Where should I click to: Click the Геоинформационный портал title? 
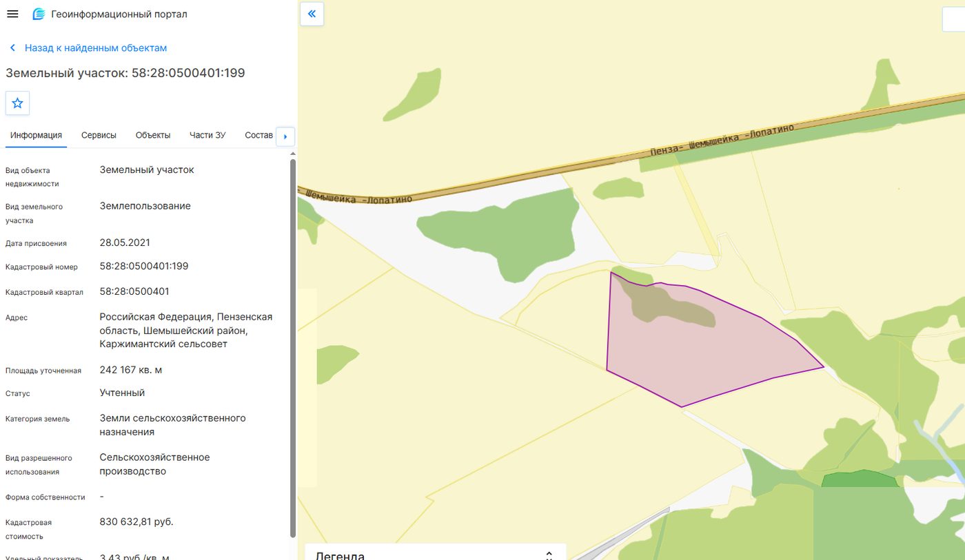coord(119,14)
